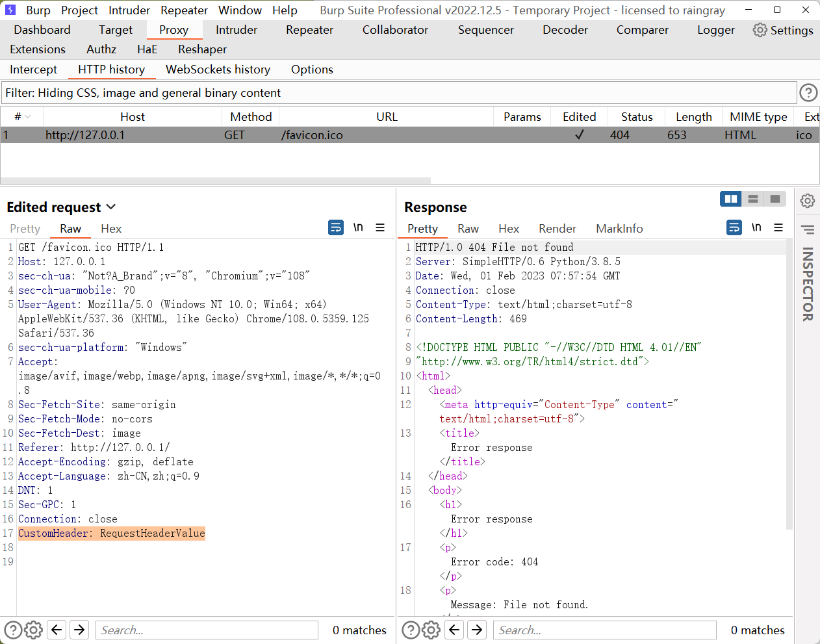Click the Edited checkmark in the history row

580,135
